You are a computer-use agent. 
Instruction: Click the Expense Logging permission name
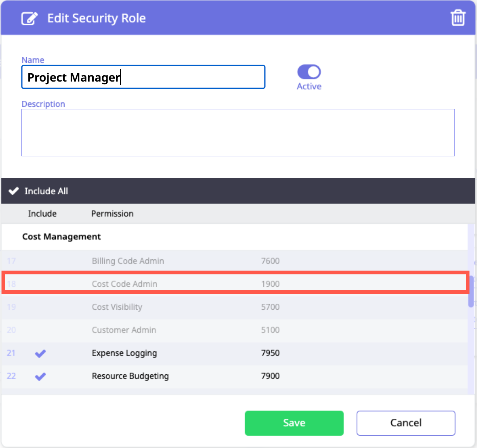124,353
